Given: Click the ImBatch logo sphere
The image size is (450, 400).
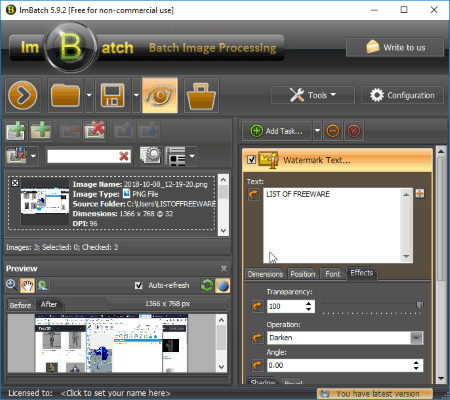Looking at the screenshot, I should [70, 47].
